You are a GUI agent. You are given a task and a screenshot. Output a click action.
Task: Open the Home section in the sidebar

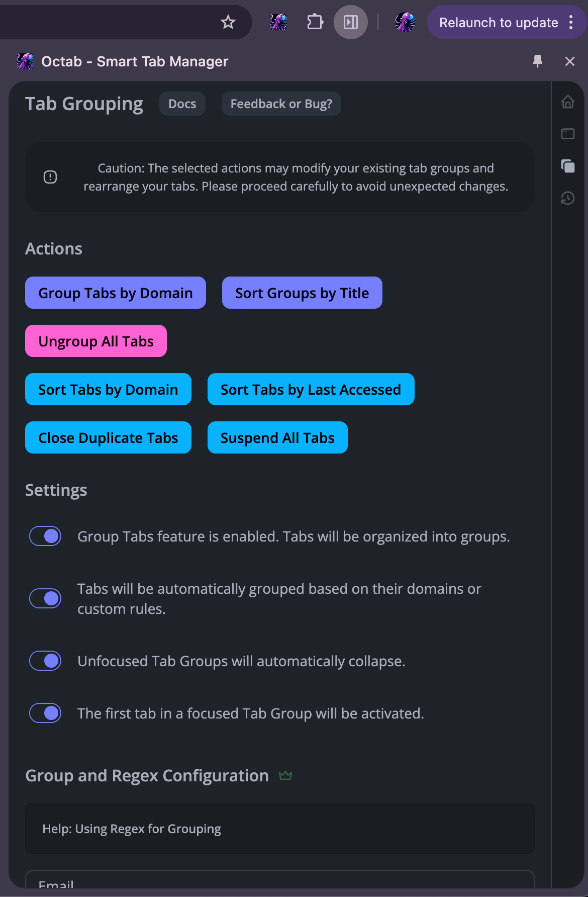[567, 102]
